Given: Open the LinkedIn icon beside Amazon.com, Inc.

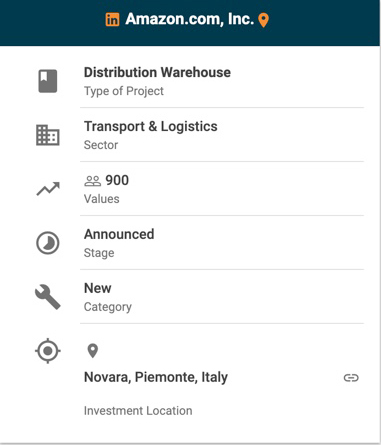Looking at the screenshot, I should tap(112, 20).
